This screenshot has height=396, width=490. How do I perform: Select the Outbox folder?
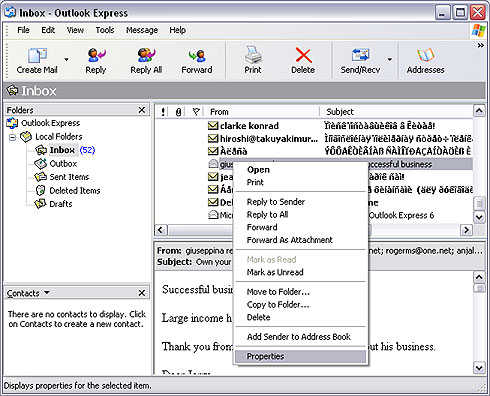pyautogui.click(x=63, y=164)
